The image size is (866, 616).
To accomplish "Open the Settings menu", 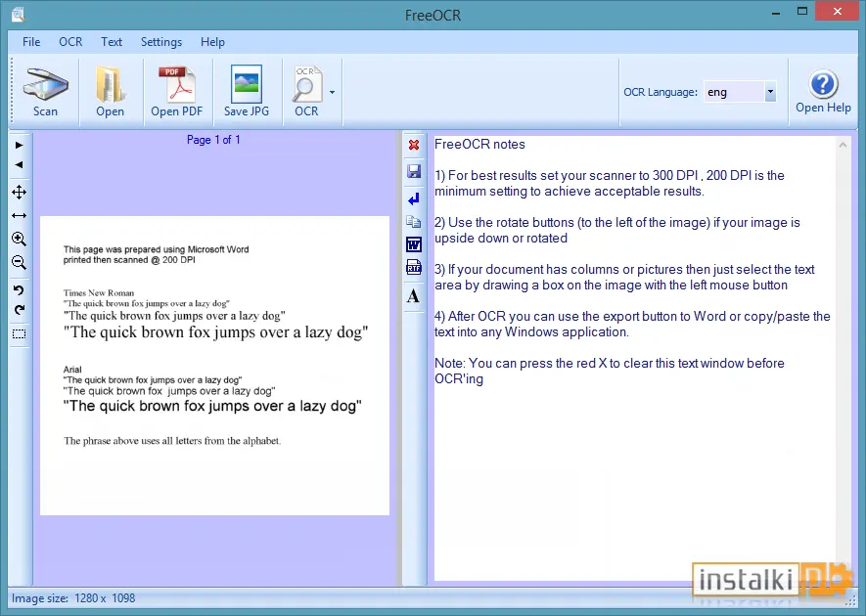I will coord(161,42).
